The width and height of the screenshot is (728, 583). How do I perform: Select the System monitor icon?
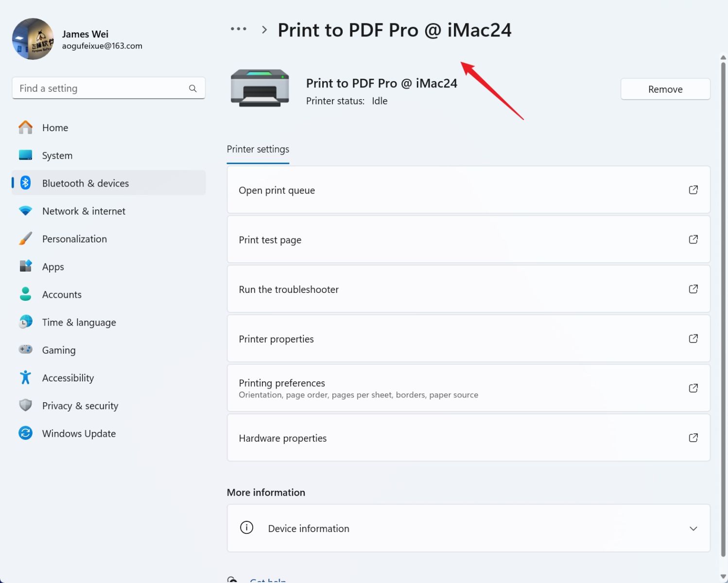[25, 155]
